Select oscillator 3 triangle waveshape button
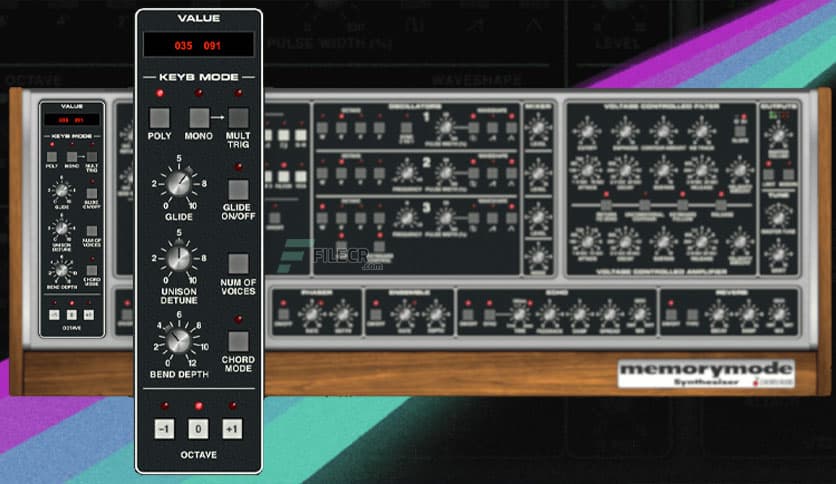Screen dimensions: 836x484 coord(511,218)
